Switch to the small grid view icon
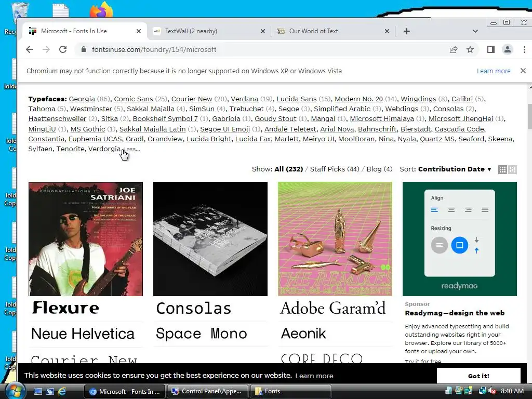Image resolution: width=532 pixels, height=399 pixels. click(x=502, y=169)
